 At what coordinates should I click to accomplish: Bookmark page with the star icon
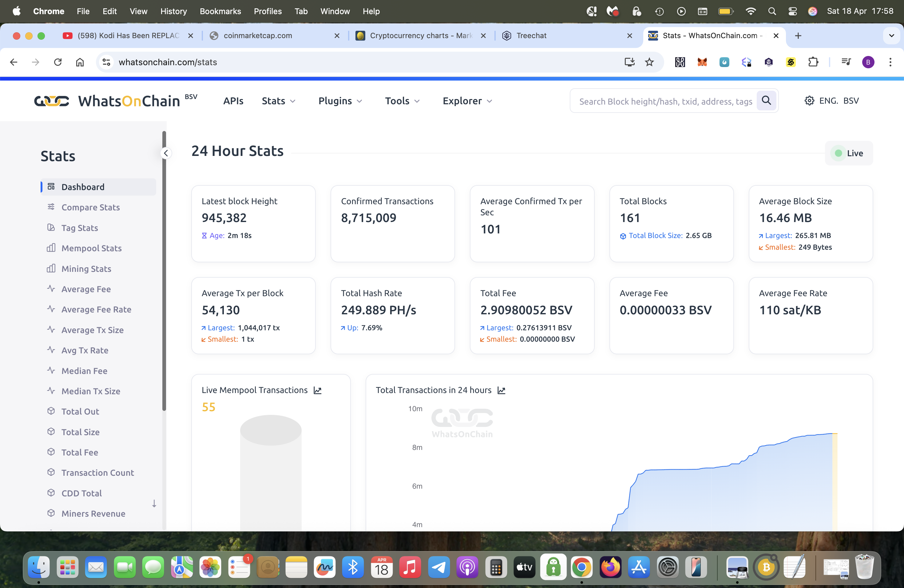point(649,62)
